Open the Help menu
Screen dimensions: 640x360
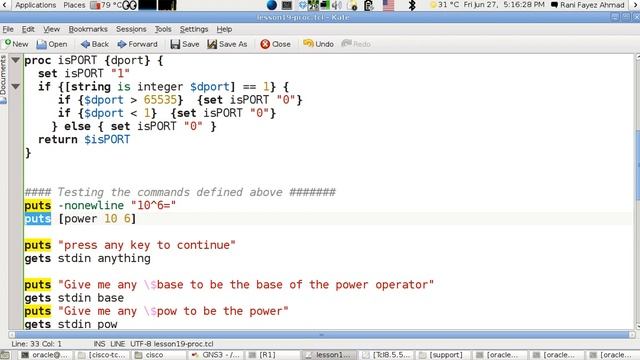(x=224, y=29)
